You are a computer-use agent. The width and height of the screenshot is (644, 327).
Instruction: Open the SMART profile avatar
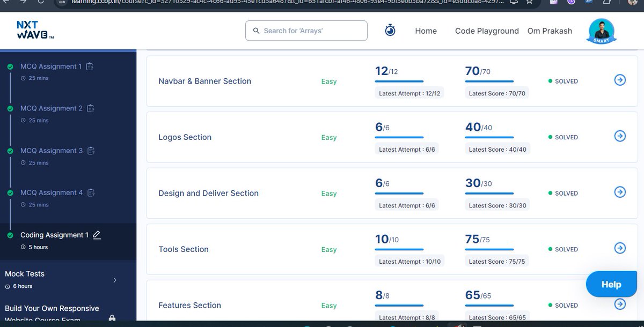point(602,31)
